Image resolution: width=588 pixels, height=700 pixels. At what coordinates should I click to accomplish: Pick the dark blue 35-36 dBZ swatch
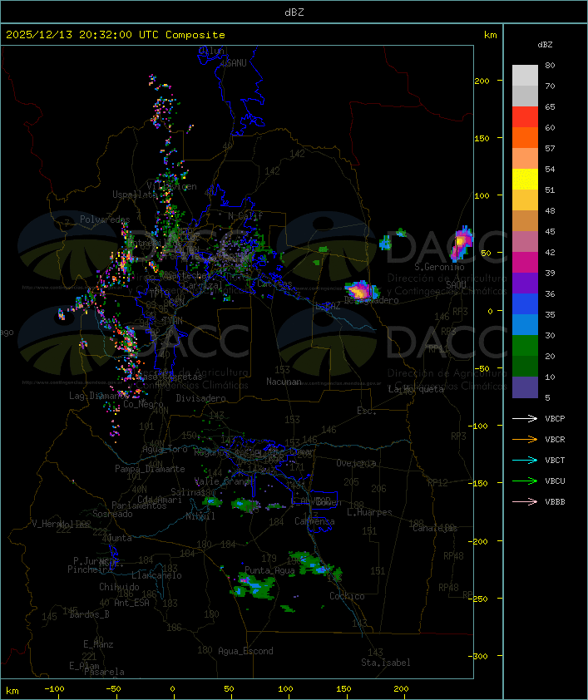pyautogui.click(x=525, y=303)
